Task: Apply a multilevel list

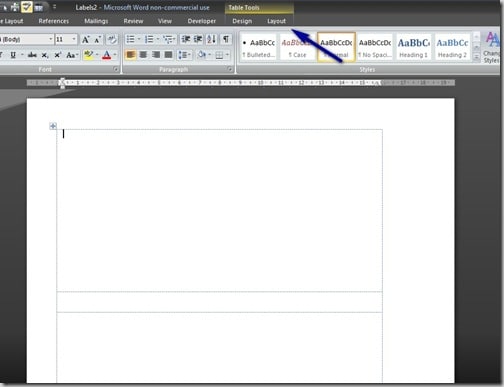Action: pyautogui.click(x=168, y=39)
